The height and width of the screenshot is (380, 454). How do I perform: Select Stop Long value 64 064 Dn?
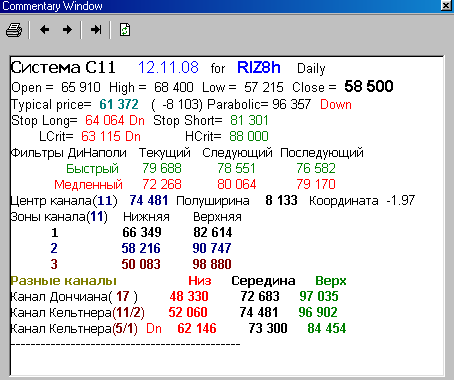click(x=115, y=120)
